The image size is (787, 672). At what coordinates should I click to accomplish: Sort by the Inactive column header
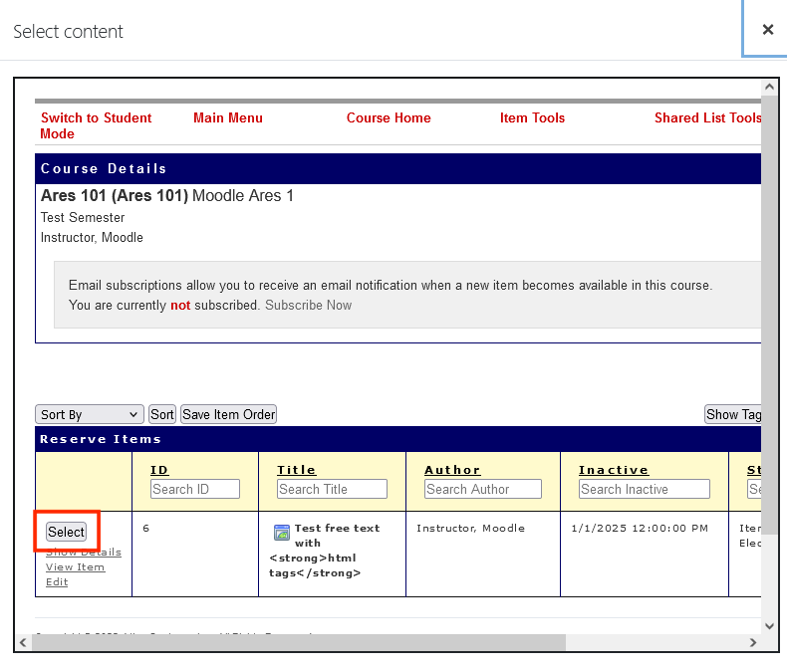click(x=613, y=470)
